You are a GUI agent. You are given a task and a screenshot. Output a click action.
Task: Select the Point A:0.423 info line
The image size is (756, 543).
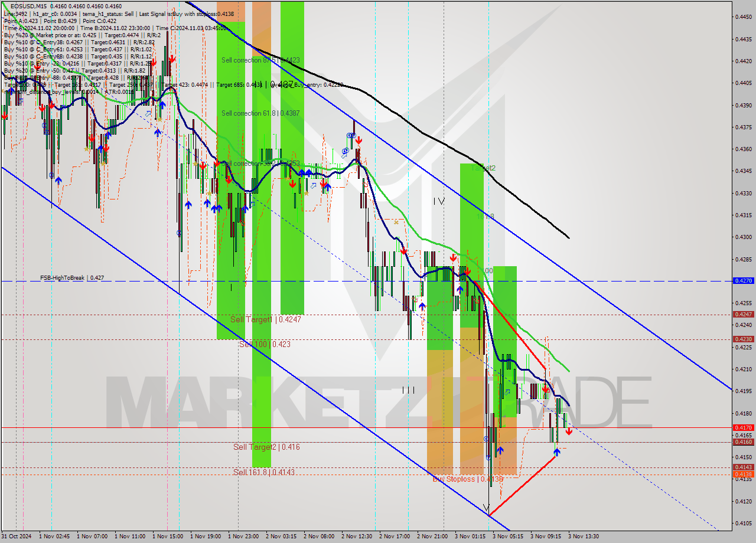[60, 21]
